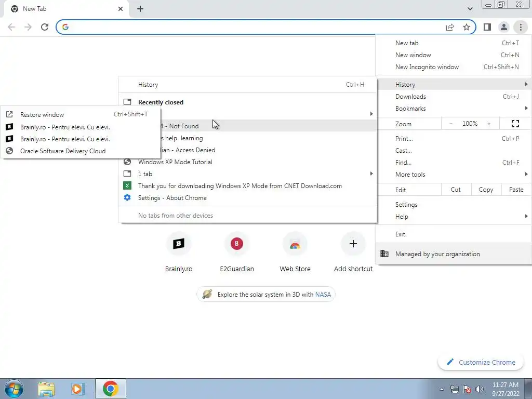Toggle the side panel icon
This screenshot has height=399, width=532.
(487, 27)
